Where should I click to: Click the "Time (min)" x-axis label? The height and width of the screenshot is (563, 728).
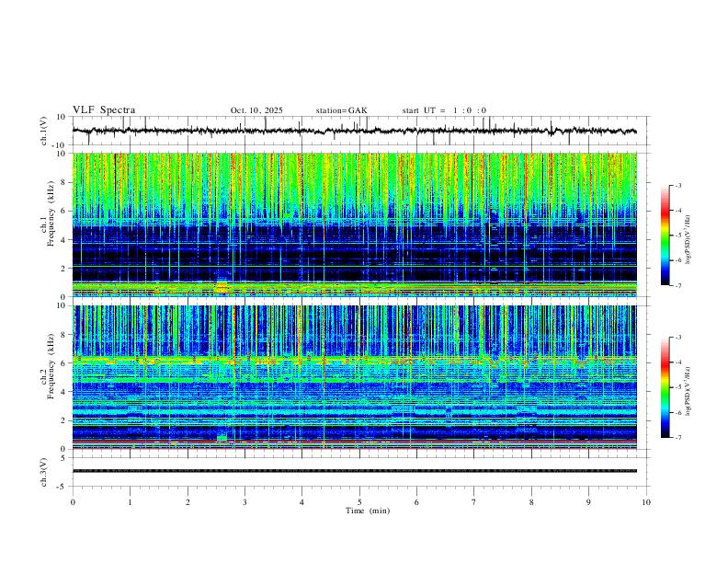368,511
